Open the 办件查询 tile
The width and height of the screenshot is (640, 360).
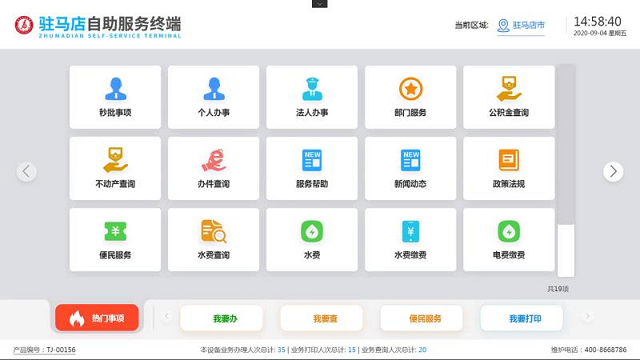point(213,168)
